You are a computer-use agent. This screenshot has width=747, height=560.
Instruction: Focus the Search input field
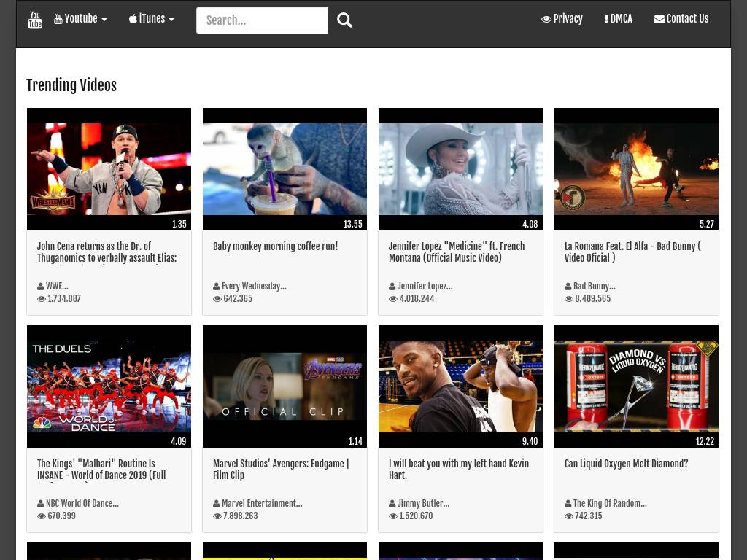262,20
